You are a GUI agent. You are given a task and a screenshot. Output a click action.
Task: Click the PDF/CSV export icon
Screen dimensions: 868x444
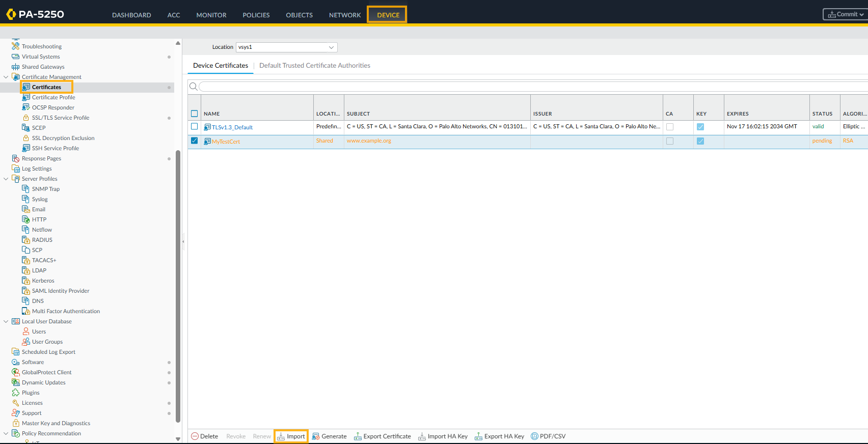pyautogui.click(x=534, y=436)
